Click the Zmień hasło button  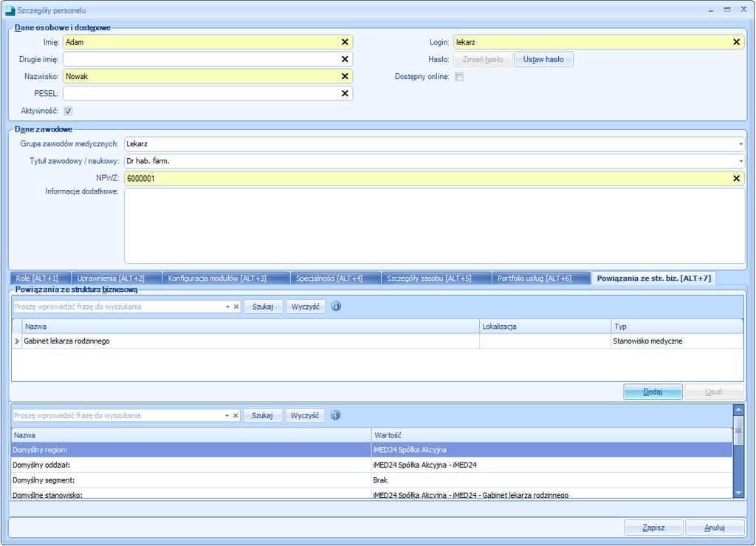tap(483, 59)
